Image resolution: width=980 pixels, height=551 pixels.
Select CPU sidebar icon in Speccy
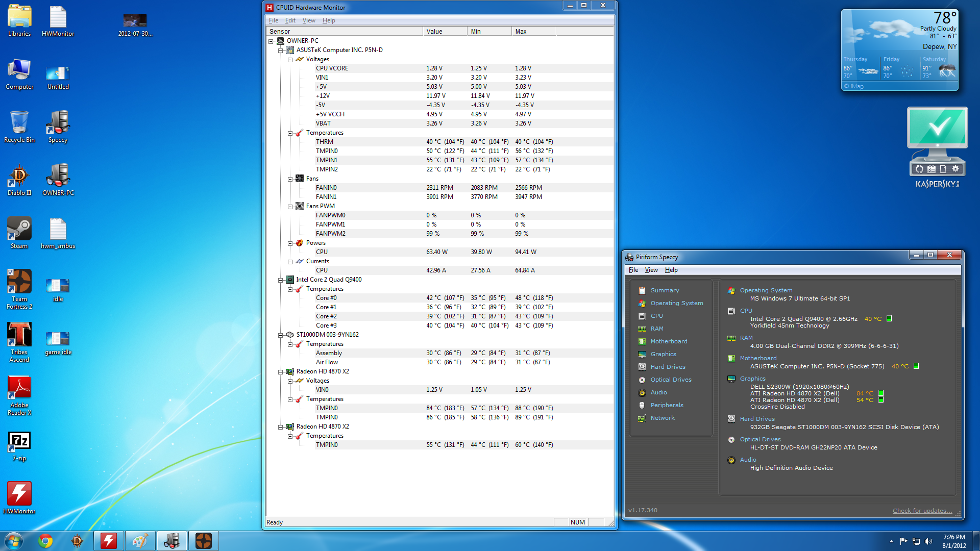tap(642, 316)
